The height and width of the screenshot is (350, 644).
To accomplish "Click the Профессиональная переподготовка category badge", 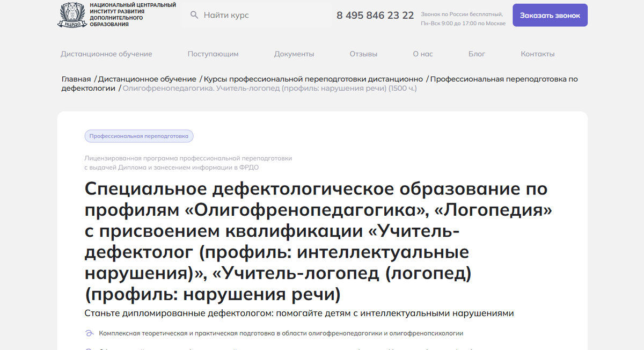I will 138,136.
